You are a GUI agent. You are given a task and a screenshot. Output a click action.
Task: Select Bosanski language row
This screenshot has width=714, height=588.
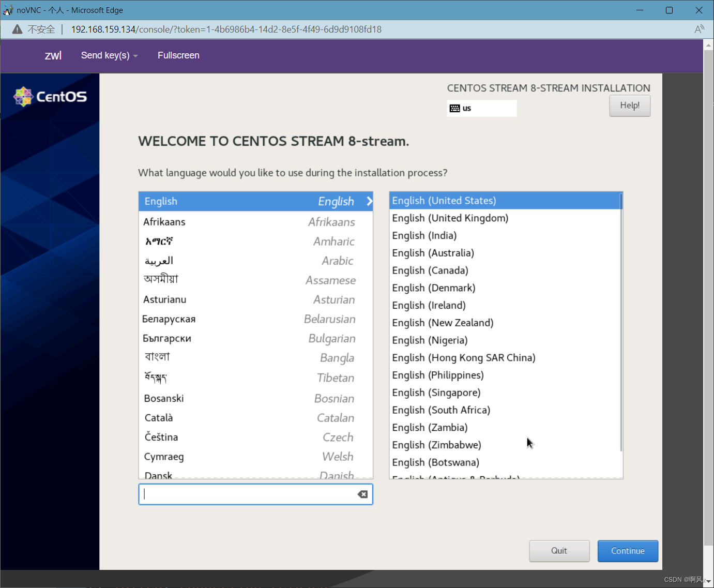[x=256, y=398]
